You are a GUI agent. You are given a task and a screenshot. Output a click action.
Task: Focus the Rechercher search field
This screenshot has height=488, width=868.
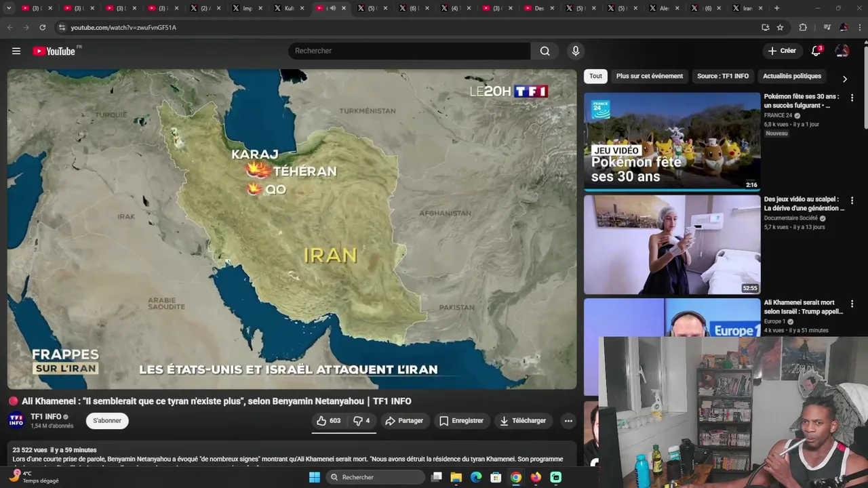(x=410, y=51)
